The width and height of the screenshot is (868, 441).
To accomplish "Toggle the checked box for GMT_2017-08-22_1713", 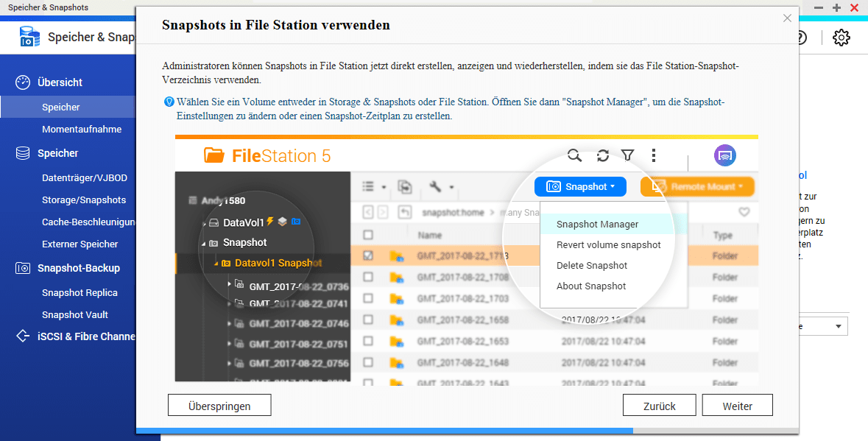I will tap(368, 255).
